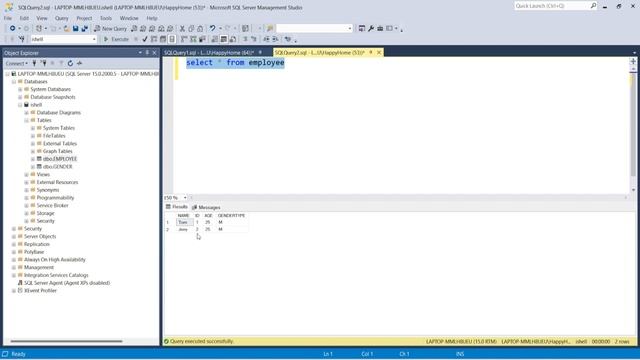Click the activity monitor icon in Object Explorer

coord(79,63)
